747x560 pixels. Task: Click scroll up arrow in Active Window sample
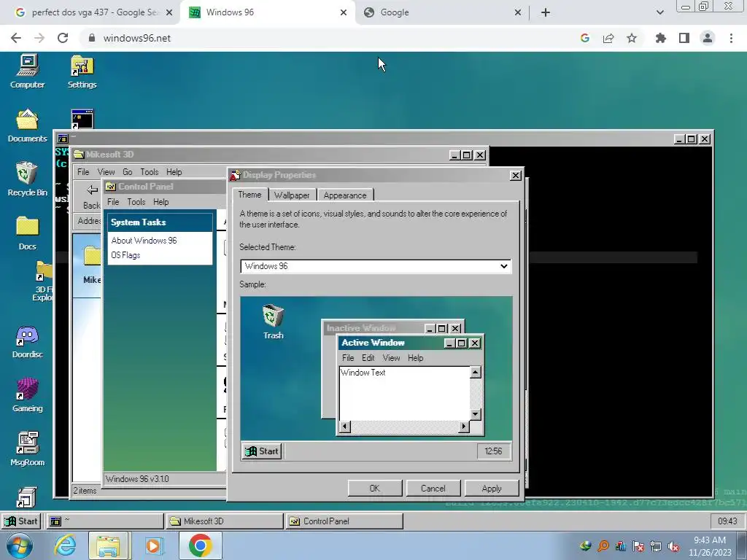tap(475, 372)
